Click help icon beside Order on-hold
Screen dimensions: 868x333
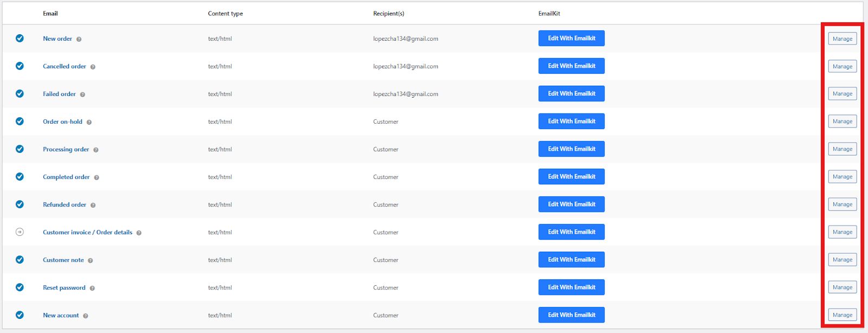89,122
